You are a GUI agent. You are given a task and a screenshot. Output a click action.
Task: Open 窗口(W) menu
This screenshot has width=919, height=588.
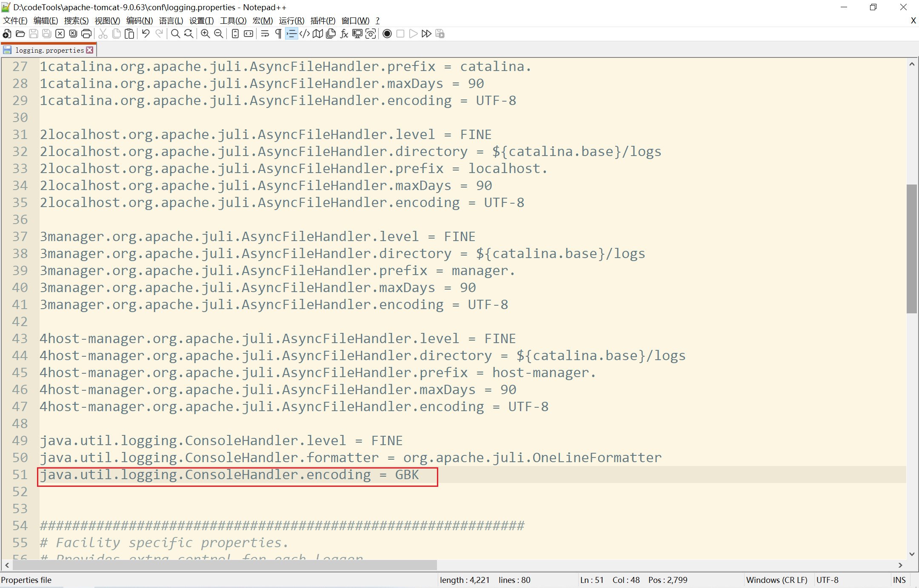355,21
